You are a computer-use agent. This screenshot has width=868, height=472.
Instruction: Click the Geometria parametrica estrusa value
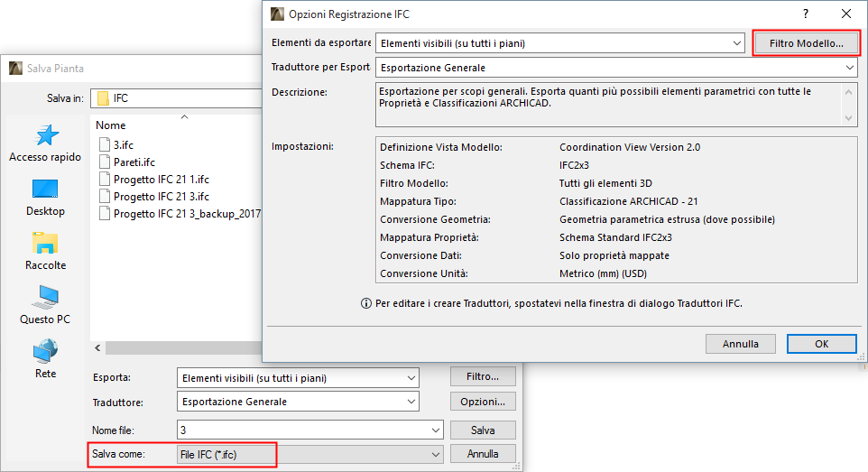(667, 219)
